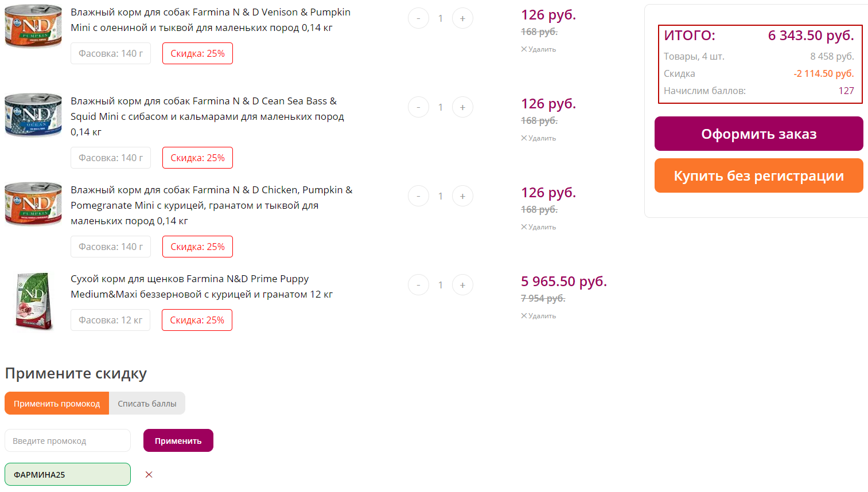Viewport: 868px width, 492px height.
Task: Focus the Введите промокод input field
Action: click(68, 440)
